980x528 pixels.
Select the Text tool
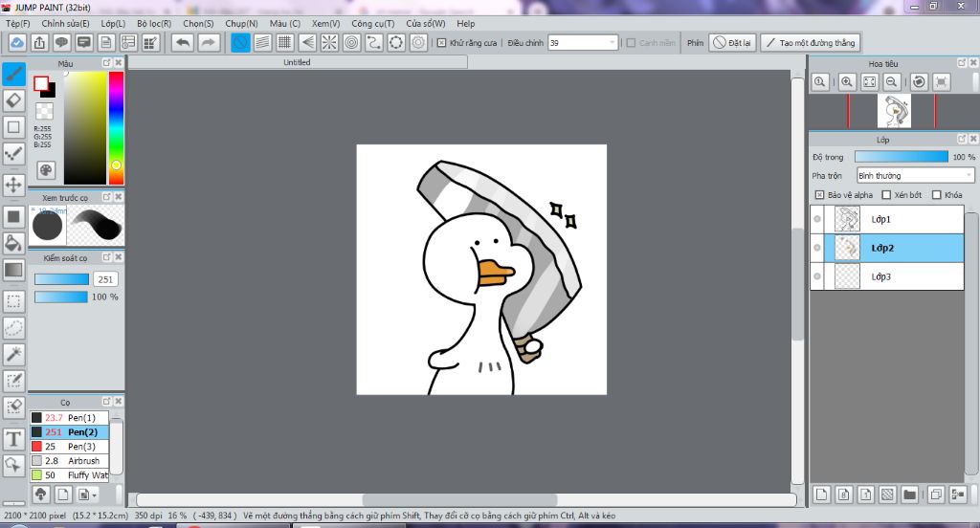coord(13,439)
